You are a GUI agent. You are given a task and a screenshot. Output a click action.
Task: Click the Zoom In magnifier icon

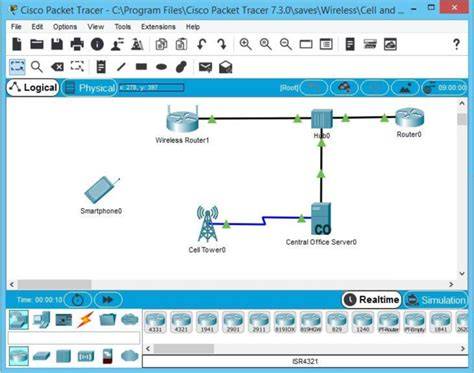click(x=245, y=44)
